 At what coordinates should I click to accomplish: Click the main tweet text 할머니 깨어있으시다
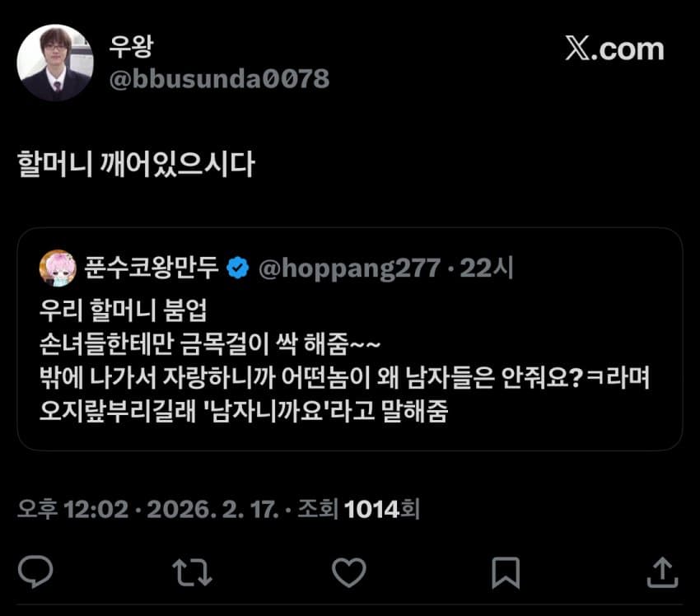click(137, 166)
